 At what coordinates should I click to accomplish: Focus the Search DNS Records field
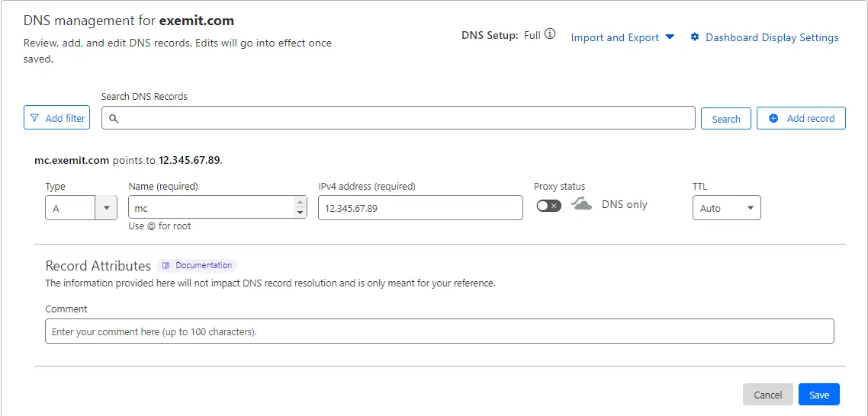tap(398, 118)
